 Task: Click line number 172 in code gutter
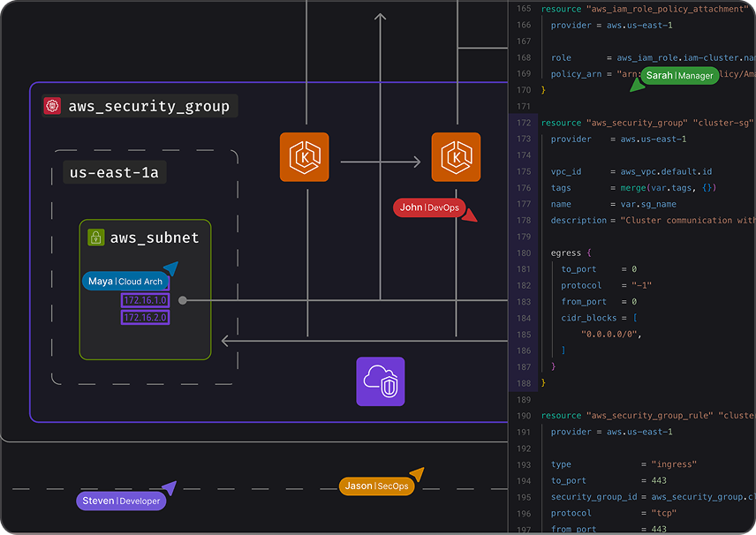(x=525, y=123)
